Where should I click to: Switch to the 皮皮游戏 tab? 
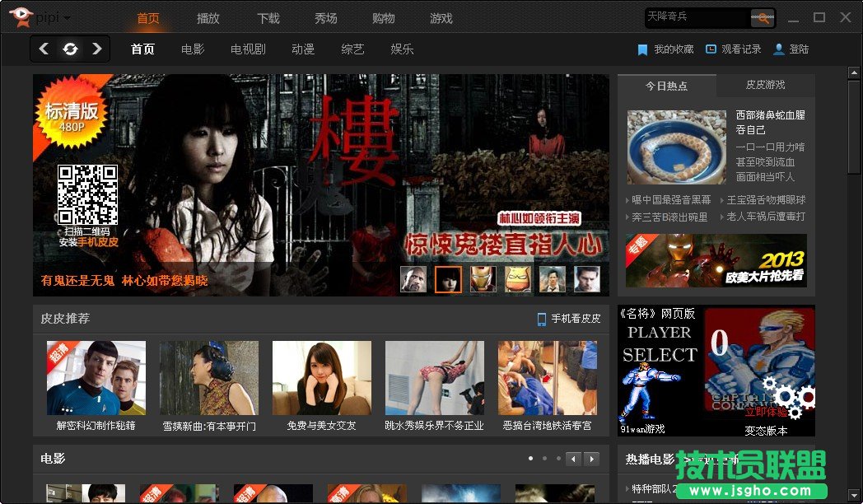766,85
